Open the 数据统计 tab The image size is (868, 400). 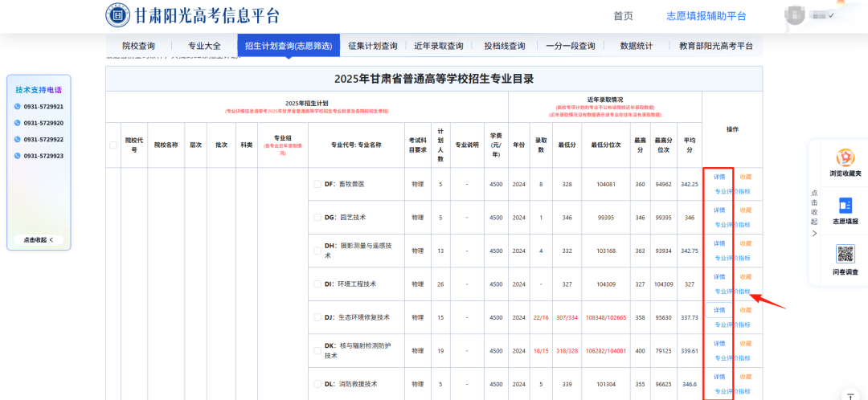coord(636,46)
